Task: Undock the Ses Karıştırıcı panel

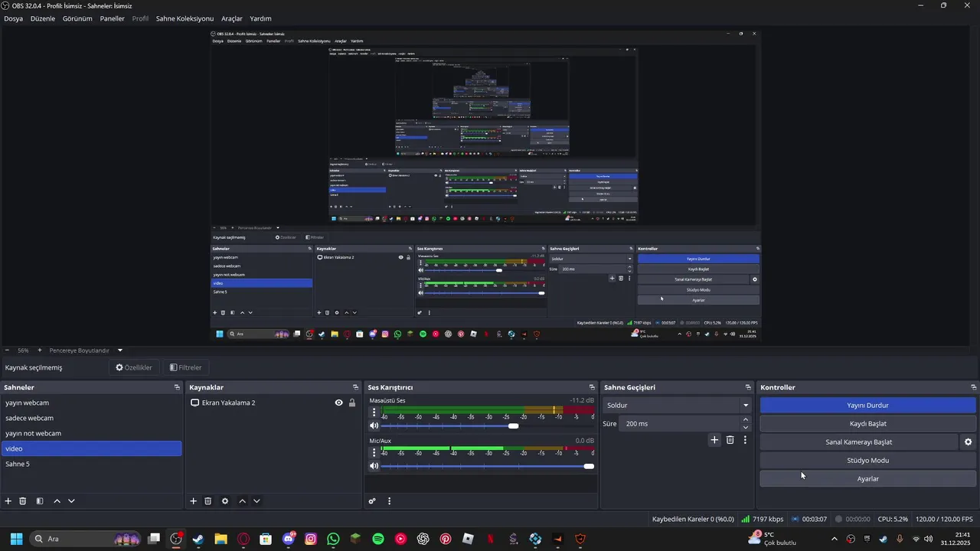Action: (x=592, y=387)
